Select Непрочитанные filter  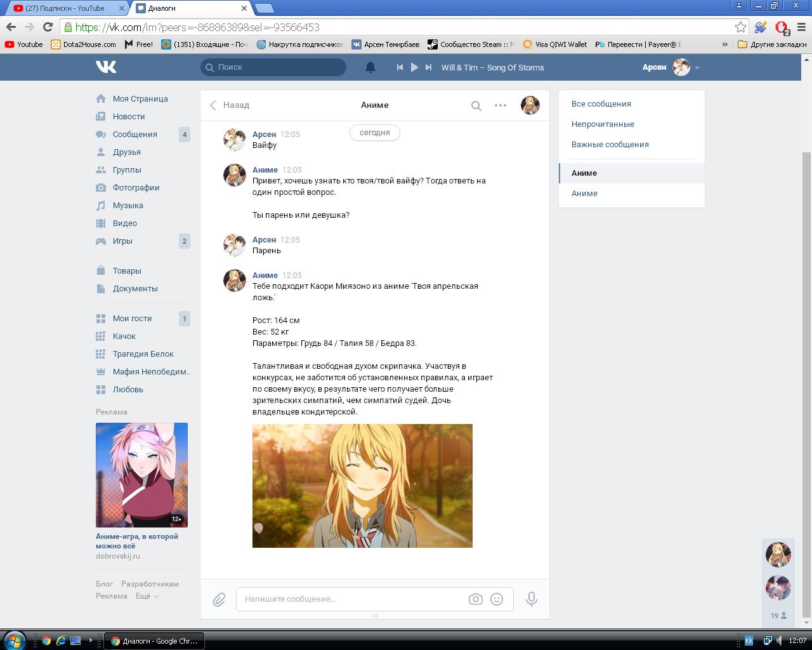point(603,124)
